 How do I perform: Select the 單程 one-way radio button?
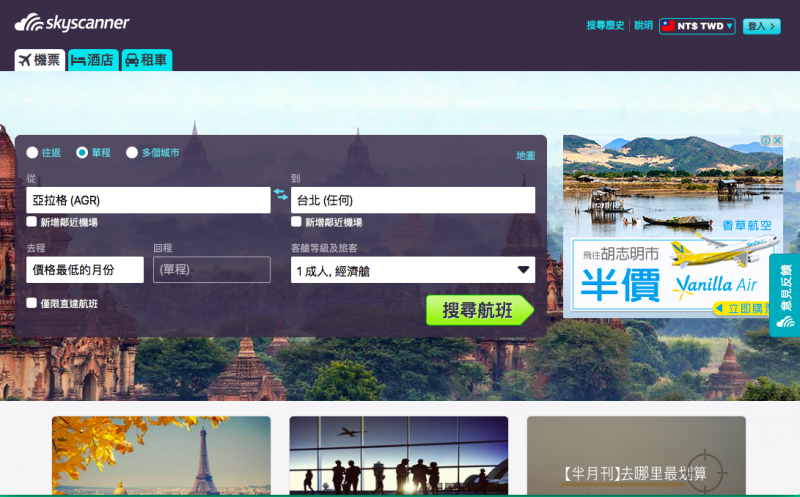(x=82, y=153)
